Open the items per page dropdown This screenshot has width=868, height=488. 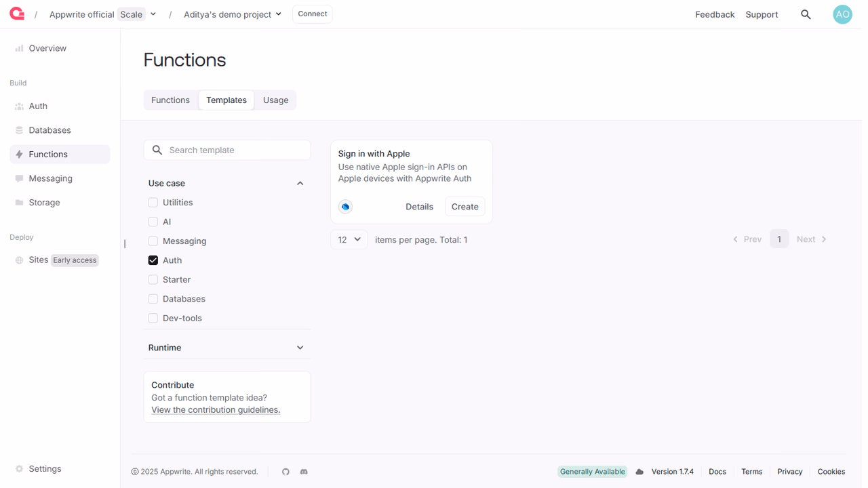click(349, 239)
